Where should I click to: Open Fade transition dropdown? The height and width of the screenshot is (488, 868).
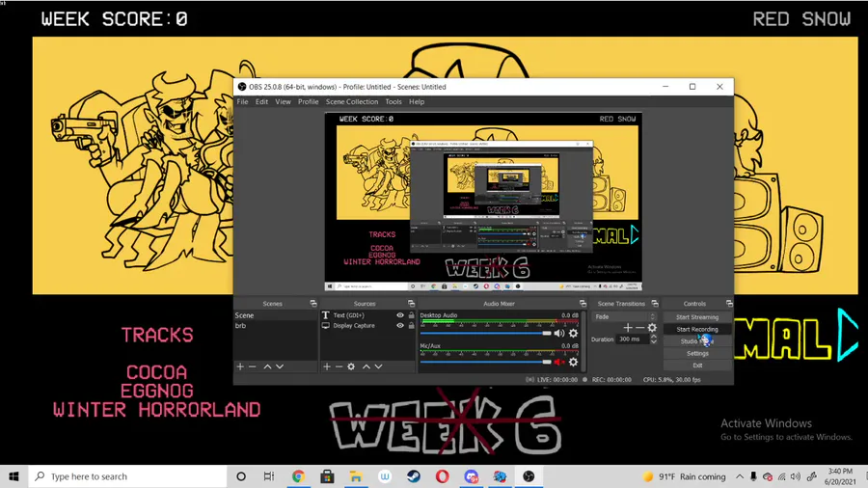tap(624, 316)
